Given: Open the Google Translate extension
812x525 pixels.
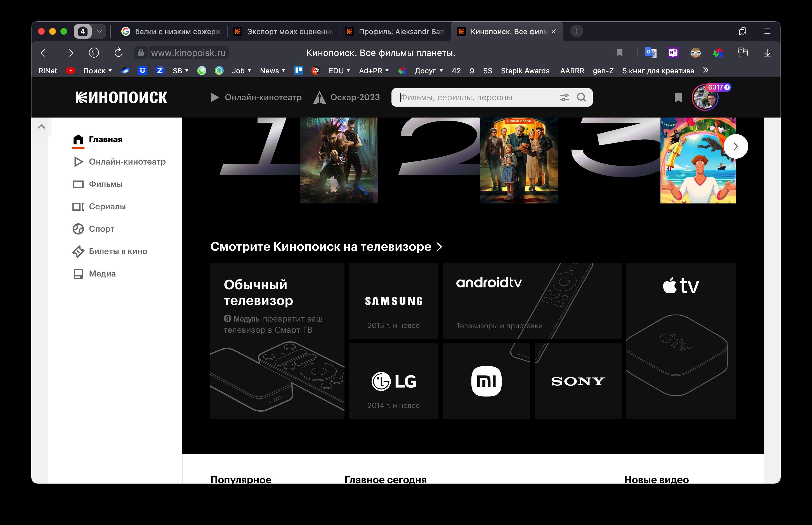Looking at the screenshot, I should 651,53.
